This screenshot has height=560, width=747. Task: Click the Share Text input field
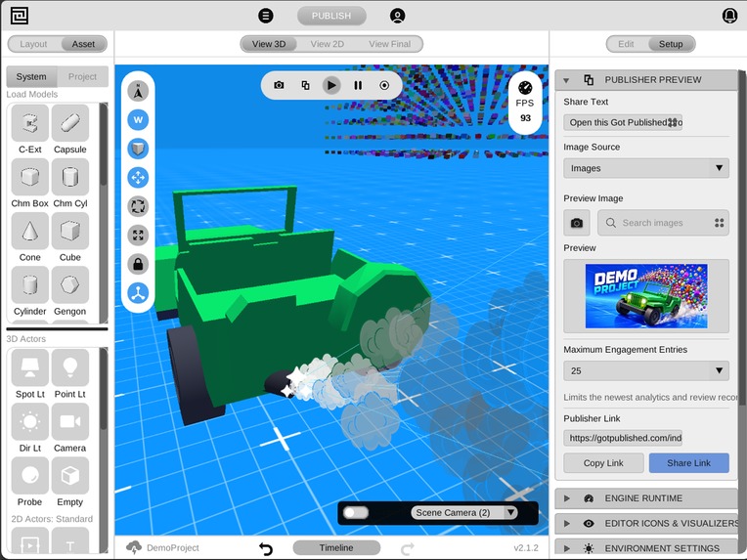tap(623, 123)
